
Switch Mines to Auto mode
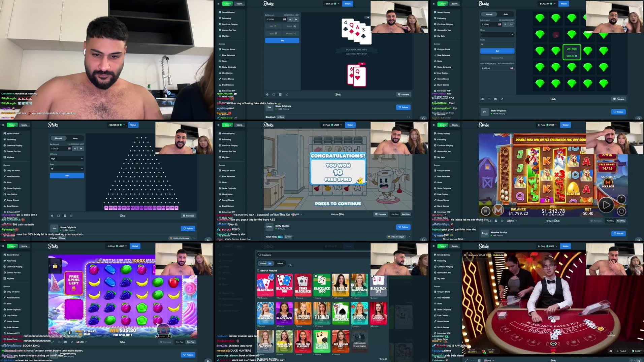click(x=506, y=14)
